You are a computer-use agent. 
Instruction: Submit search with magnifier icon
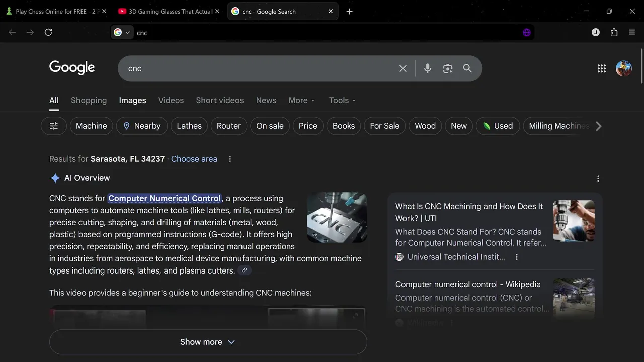(x=467, y=68)
